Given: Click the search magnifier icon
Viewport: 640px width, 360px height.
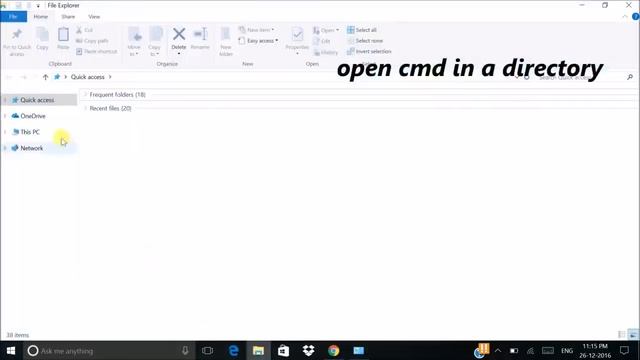Looking at the screenshot, I should (x=630, y=77).
